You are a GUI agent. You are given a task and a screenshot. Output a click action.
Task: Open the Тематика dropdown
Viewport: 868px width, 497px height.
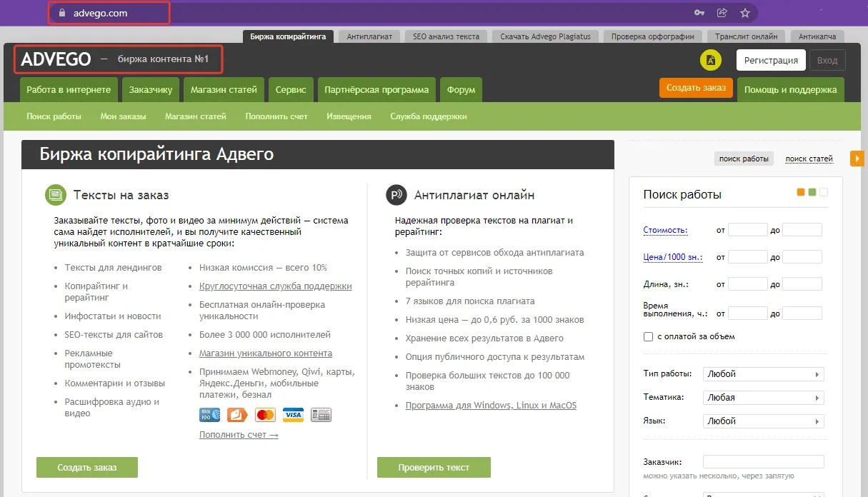[763, 398]
